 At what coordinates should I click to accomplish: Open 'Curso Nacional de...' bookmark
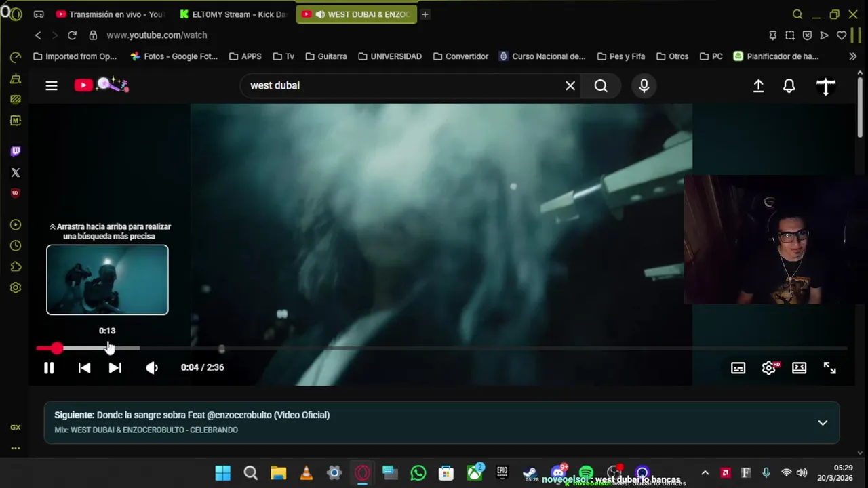(542, 56)
